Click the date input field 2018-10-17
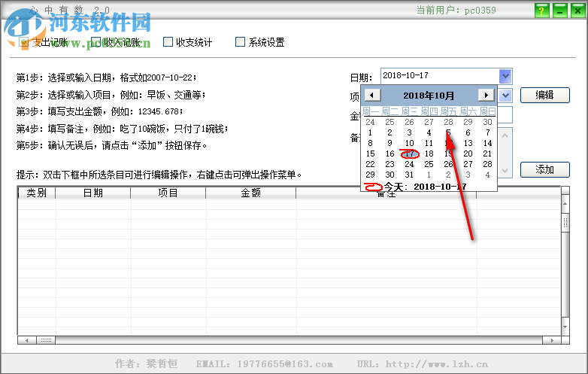 pyautogui.click(x=441, y=76)
